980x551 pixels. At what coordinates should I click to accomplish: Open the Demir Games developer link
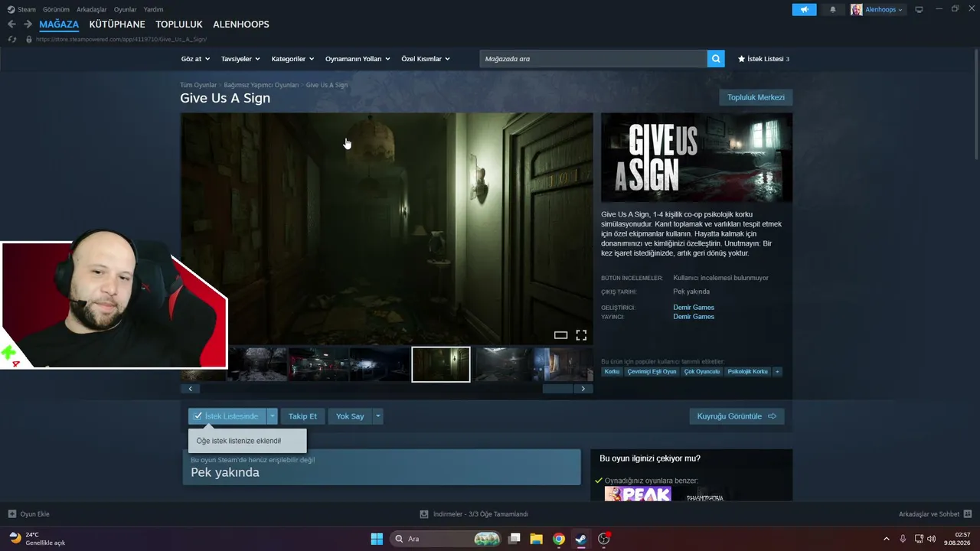pos(694,308)
